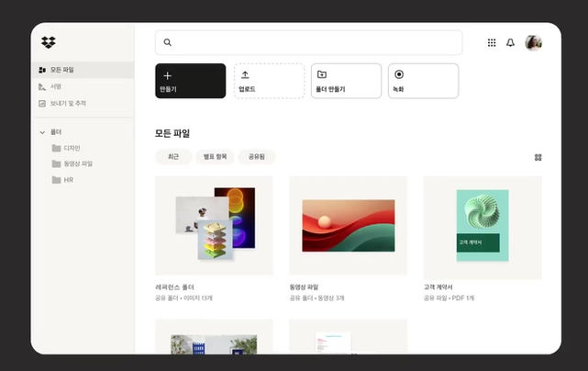This screenshot has height=371, width=588.
Task: Click the 녹화 record button
Action: 423,81
